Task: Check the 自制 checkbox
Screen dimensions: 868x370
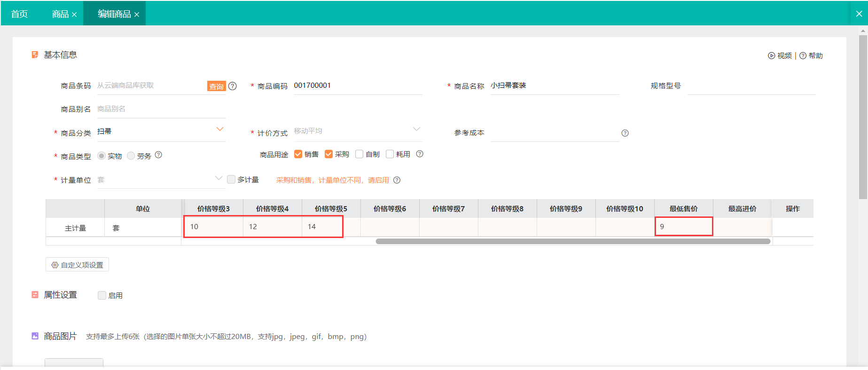Action: (x=359, y=154)
